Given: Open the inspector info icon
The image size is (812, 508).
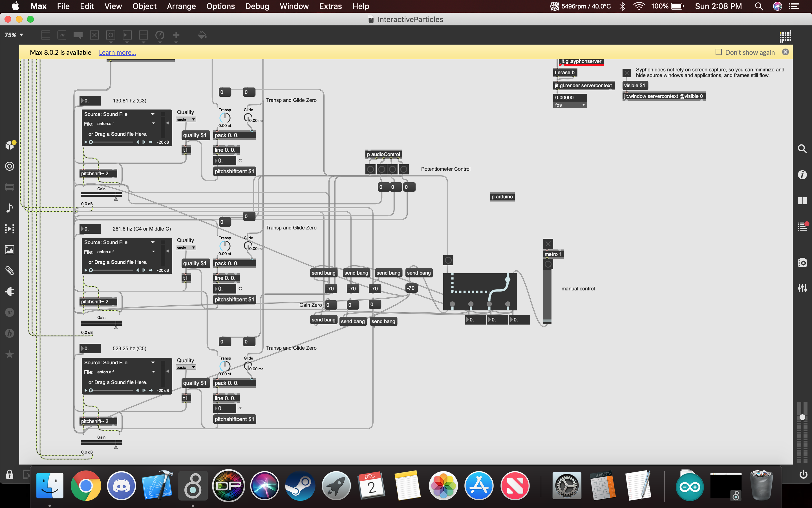Looking at the screenshot, I should [802, 175].
